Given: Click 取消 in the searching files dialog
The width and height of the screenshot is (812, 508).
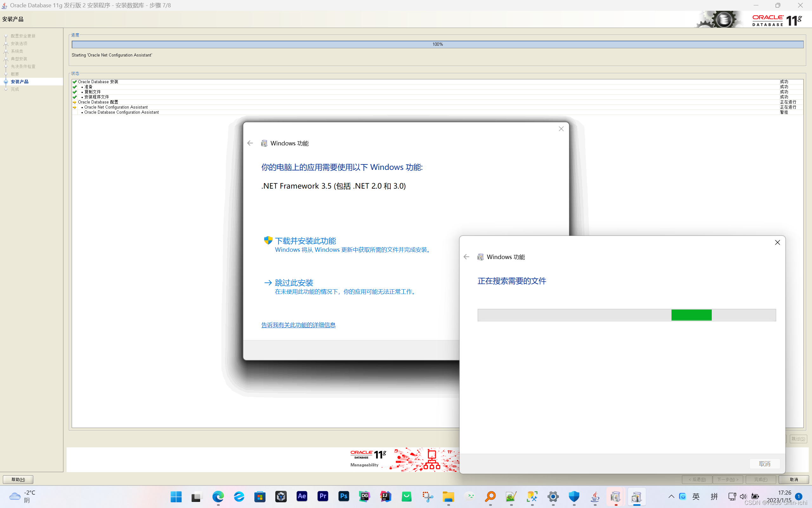Looking at the screenshot, I should (x=765, y=464).
